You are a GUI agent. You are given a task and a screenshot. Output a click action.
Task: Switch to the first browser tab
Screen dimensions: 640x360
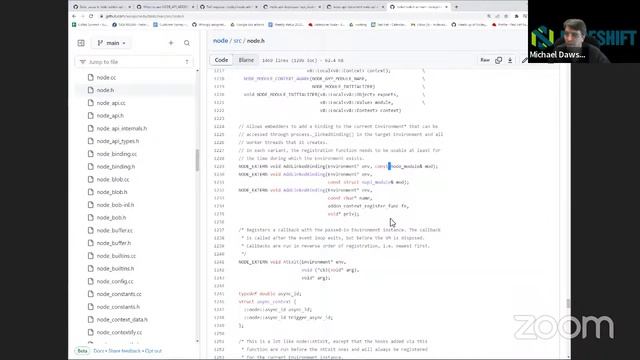point(102,7)
